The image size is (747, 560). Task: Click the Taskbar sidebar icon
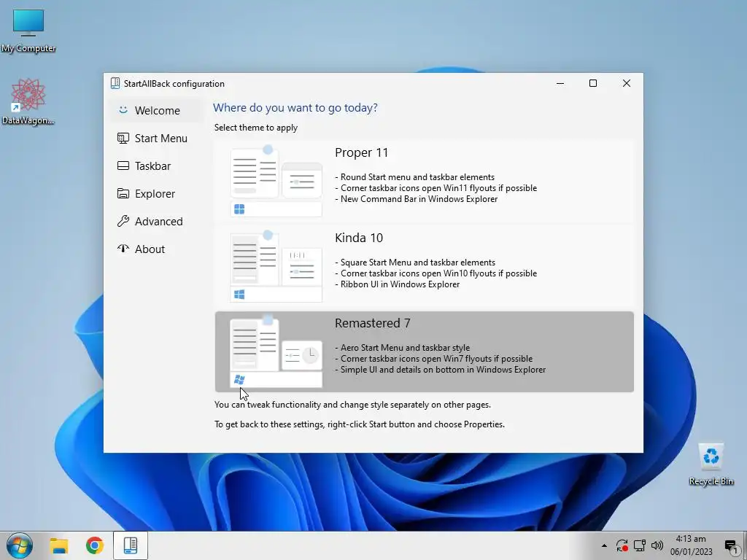(x=123, y=166)
